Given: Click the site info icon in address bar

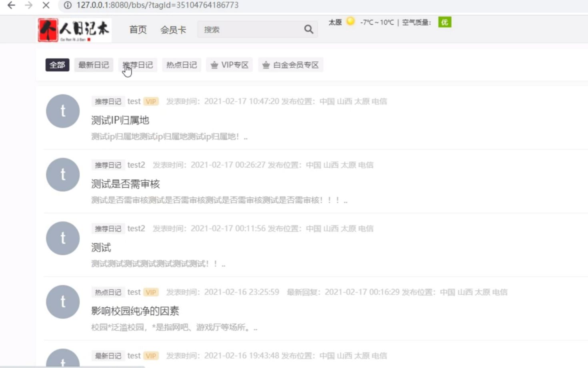Looking at the screenshot, I should click(68, 5).
